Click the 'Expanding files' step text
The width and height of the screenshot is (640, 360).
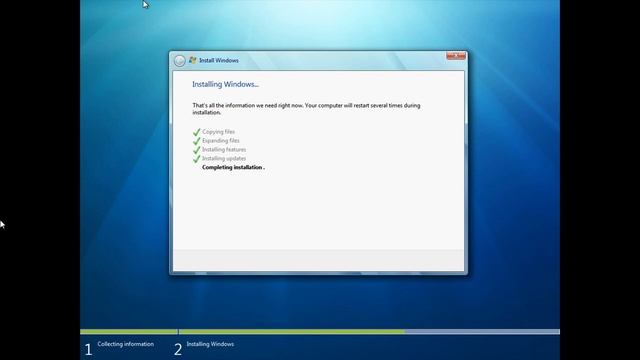coord(221,141)
